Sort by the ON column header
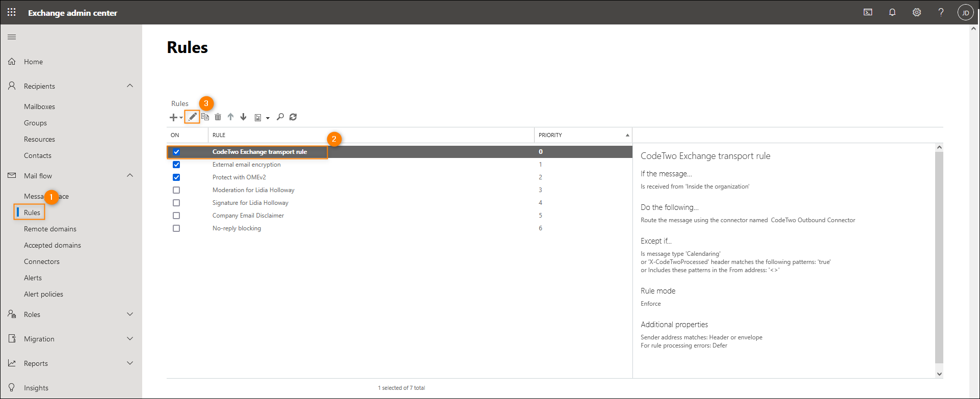Screen dimensions: 980x399 pyautogui.click(x=187, y=135)
